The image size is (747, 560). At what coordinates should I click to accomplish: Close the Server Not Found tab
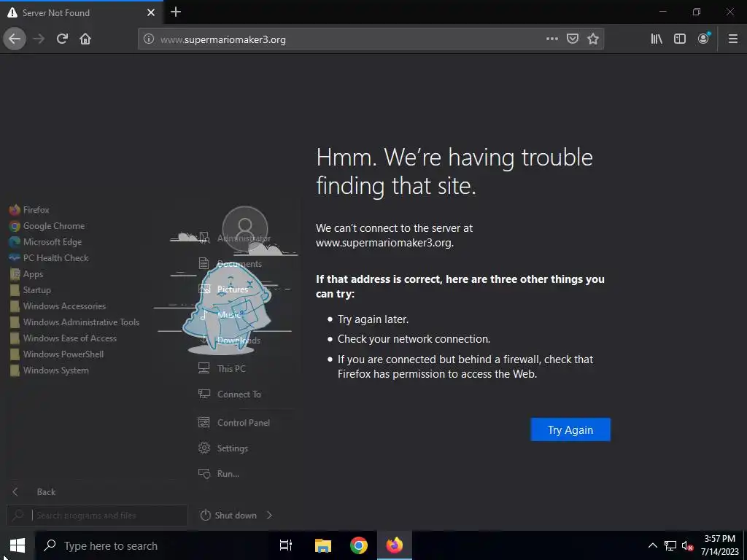pyautogui.click(x=150, y=13)
